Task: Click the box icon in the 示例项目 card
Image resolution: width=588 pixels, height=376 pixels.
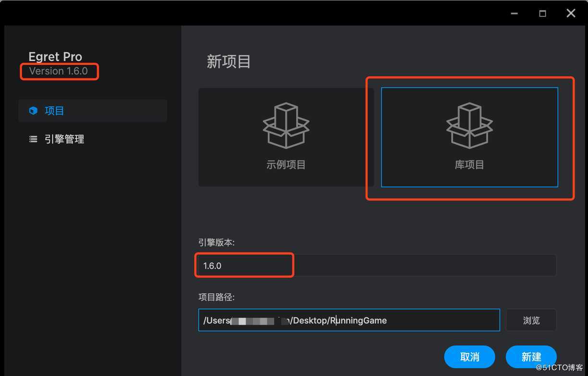Action: (x=286, y=125)
